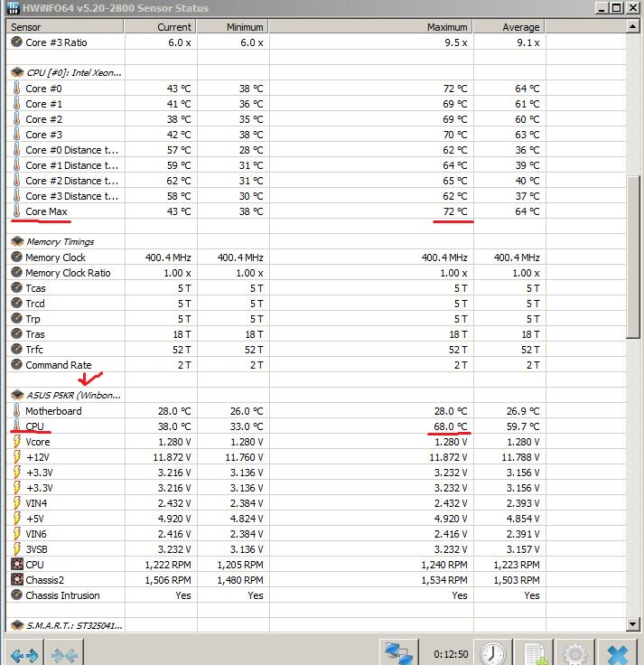Click the HWiNFO64 title bar app icon
Image resolution: width=644 pixels, height=665 pixels.
click(x=13, y=7)
